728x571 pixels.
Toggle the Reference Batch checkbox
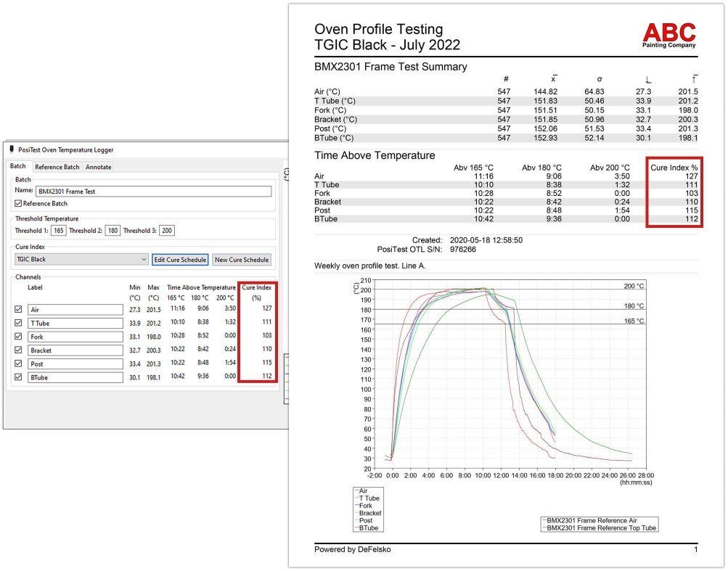[x=19, y=204]
